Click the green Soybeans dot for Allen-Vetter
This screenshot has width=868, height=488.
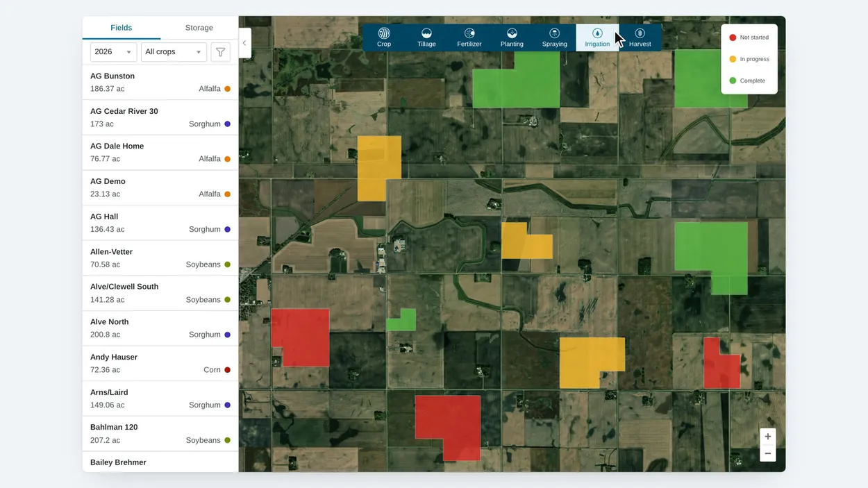[227, 264]
